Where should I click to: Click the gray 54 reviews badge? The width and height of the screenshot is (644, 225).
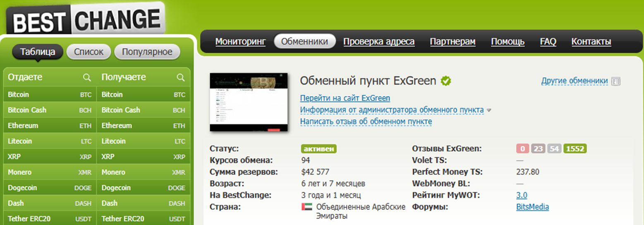tap(554, 149)
